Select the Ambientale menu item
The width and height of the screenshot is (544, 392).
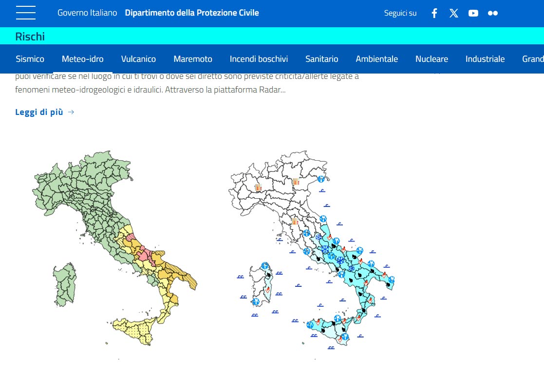[x=376, y=59]
